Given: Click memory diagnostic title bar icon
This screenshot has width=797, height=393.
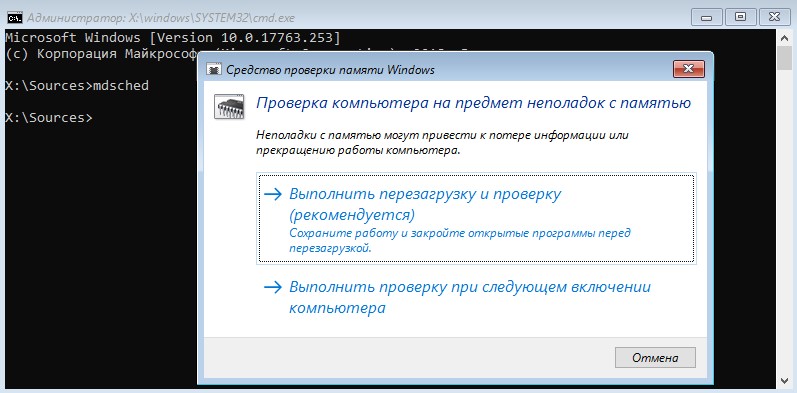Looking at the screenshot, I should [214, 69].
